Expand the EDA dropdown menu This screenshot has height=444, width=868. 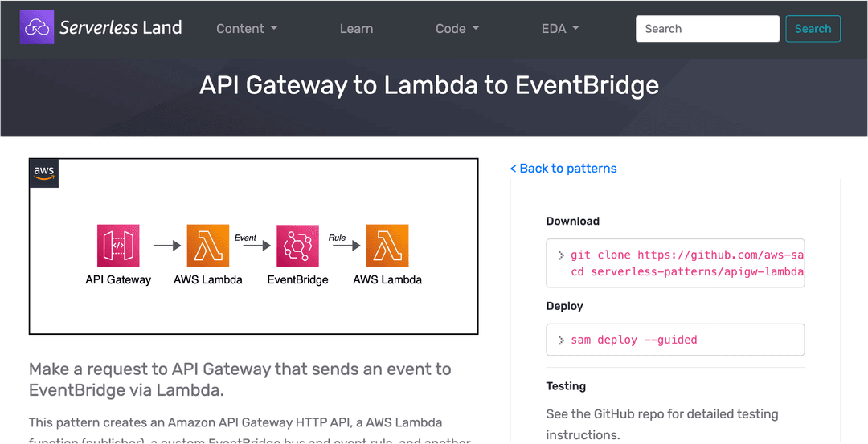(x=560, y=29)
